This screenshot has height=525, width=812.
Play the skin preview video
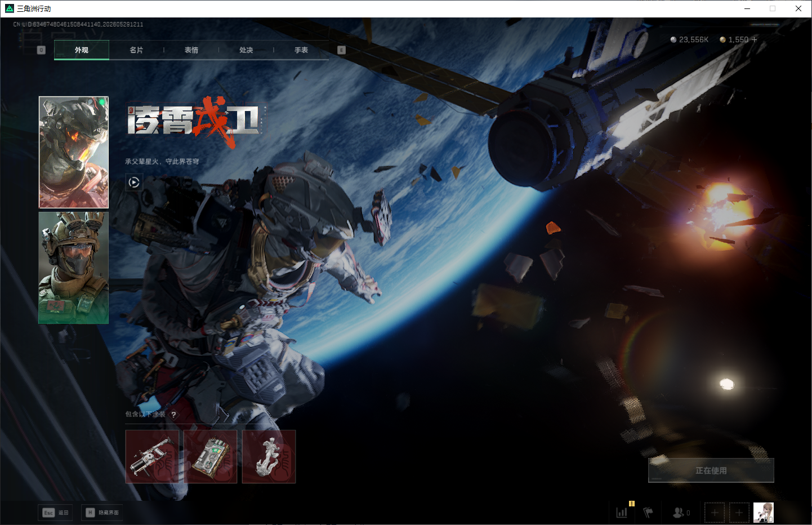(x=134, y=182)
